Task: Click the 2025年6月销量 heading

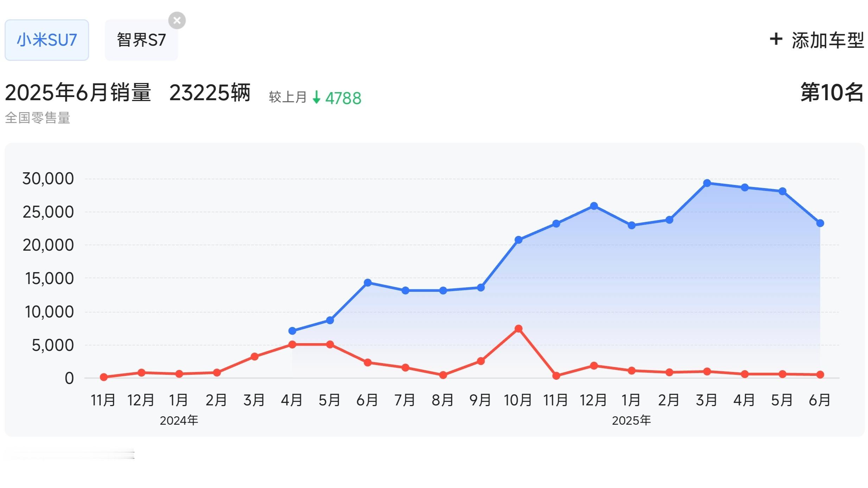Action: (x=78, y=93)
